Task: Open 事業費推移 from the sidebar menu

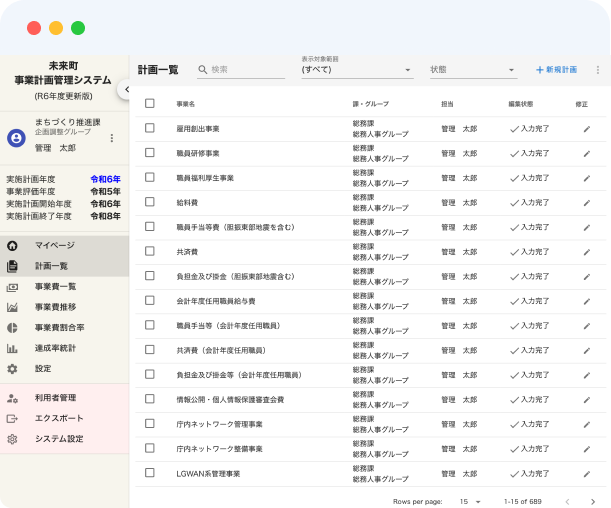Action: [x=55, y=307]
